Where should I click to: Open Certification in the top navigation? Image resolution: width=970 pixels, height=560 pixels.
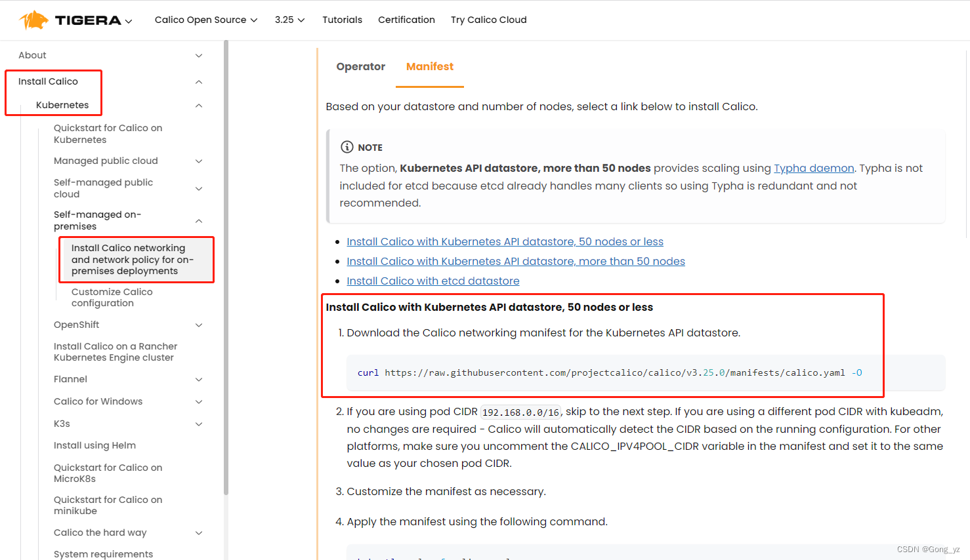[406, 20]
